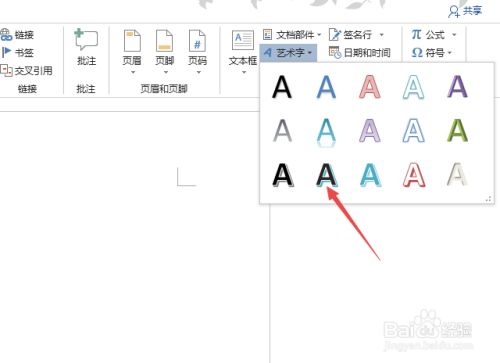Grab the gallery resize handle corner
500x363 pixels.
488,199
